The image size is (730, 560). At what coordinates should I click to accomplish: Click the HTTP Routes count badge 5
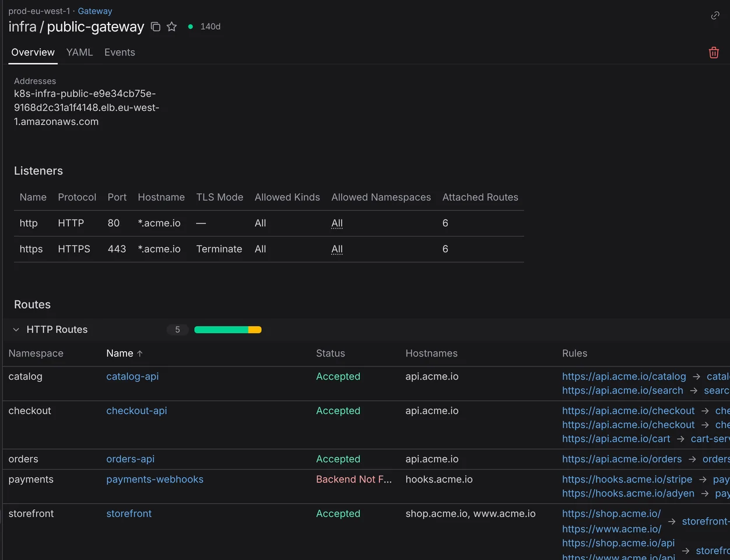point(177,330)
